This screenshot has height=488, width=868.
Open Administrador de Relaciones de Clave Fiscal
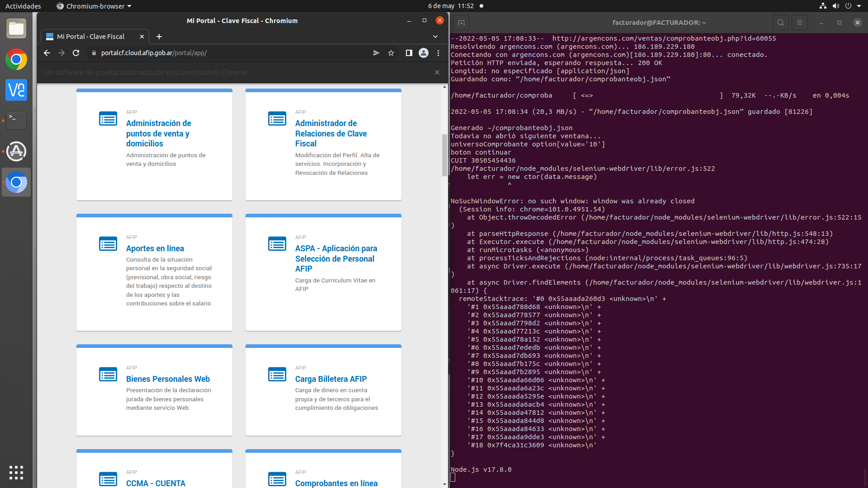tap(331, 133)
